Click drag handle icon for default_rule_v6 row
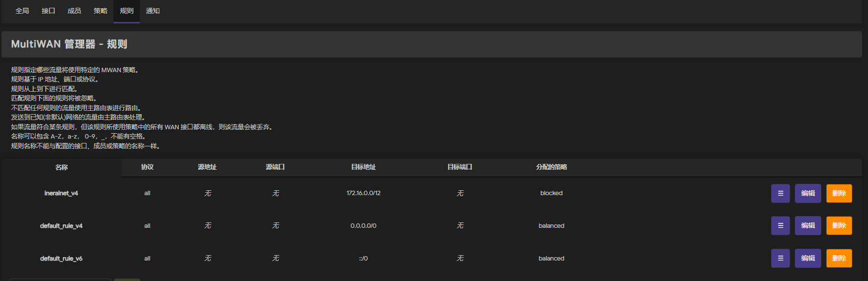The image size is (868, 281). click(x=780, y=258)
